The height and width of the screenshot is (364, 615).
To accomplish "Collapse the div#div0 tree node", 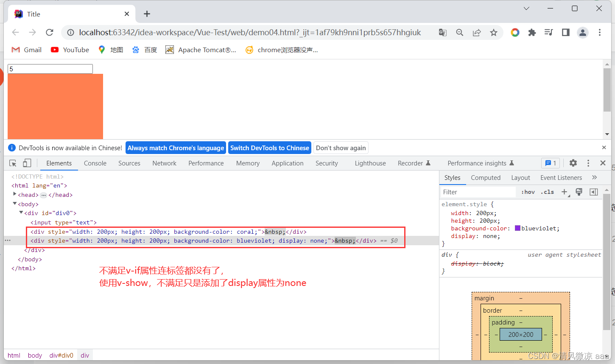I will click(21, 213).
